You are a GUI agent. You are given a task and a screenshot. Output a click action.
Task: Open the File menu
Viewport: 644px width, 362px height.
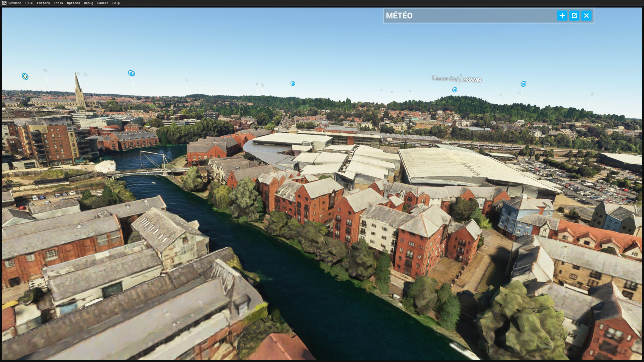29,3
